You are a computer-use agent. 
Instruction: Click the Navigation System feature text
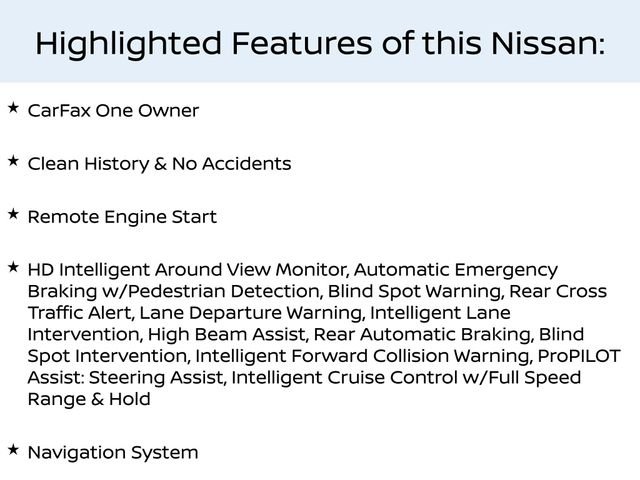click(113, 453)
